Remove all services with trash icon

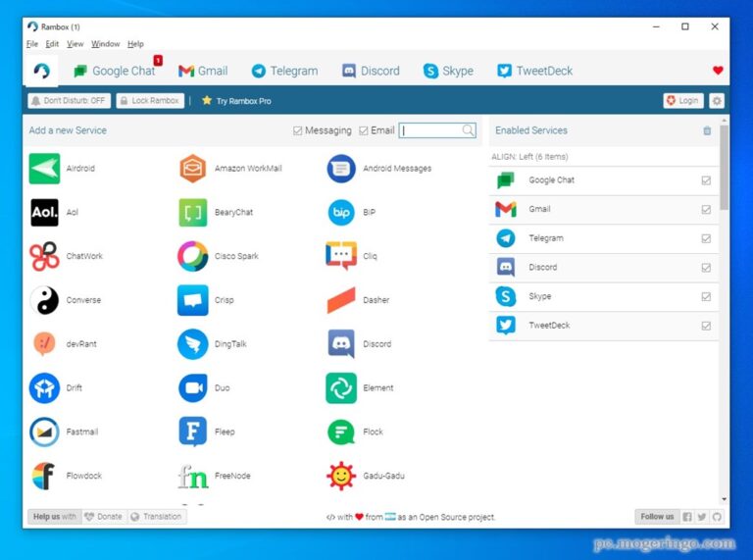tap(707, 130)
